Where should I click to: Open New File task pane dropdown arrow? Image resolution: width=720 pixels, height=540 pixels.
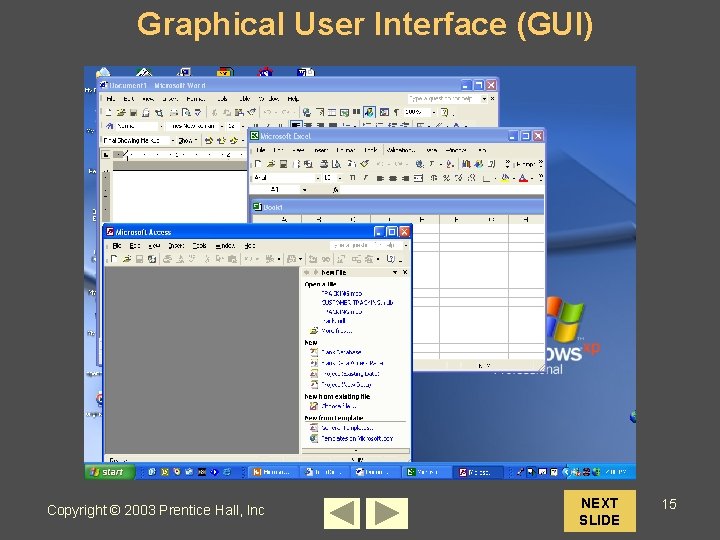(394, 273)
